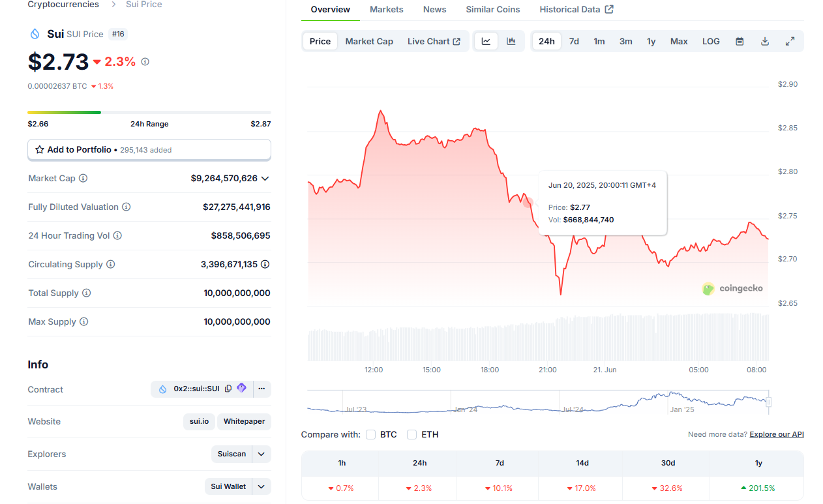823x504 pixels.
Task: Click the #16 rank badge
Action: [x=118, y=34]
